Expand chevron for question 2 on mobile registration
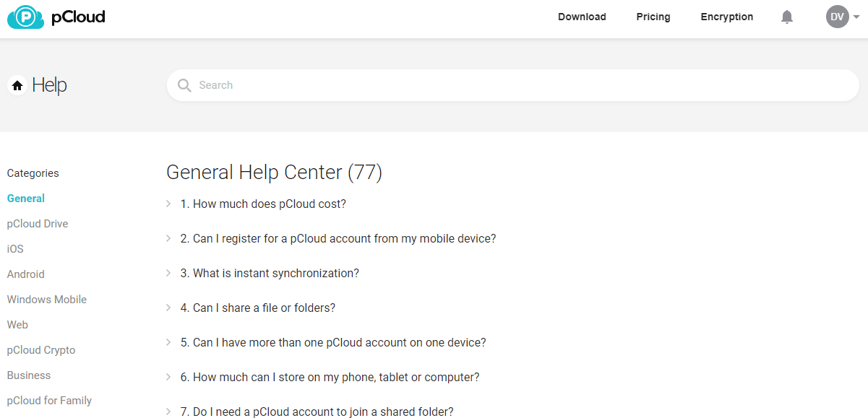868x418 pixels. [x=168, y=238]
